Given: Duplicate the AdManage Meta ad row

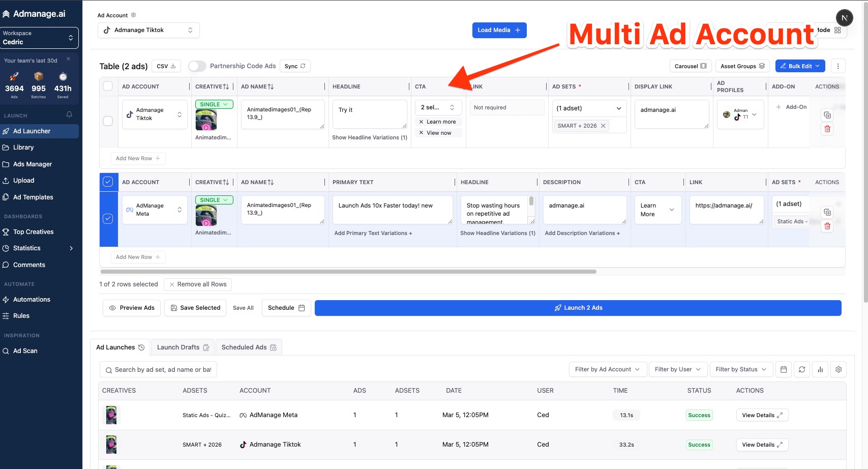Looking at the screenshot, I should click(x=827, y=212).
